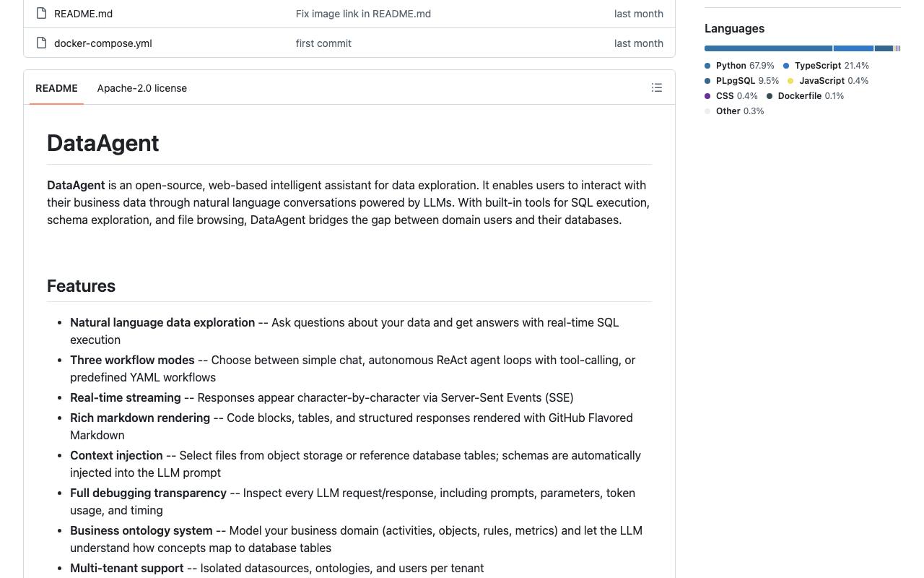
Task: Open the README.md file link
Action: [x=83, y=13]
